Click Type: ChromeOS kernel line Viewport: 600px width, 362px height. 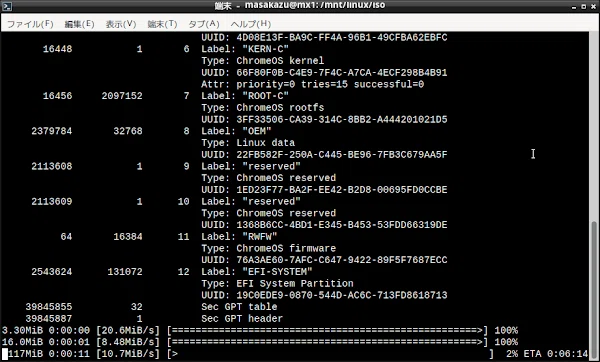pyautogui.click(x=262, y=60)
